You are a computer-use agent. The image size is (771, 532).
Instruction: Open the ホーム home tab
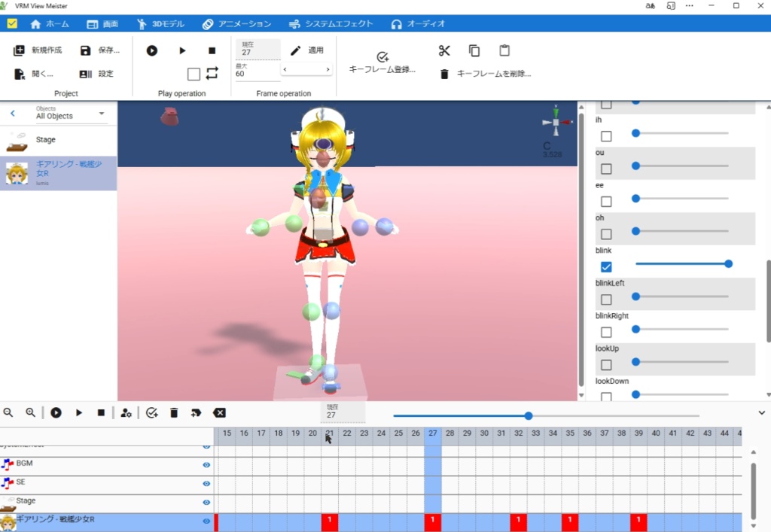49,23
